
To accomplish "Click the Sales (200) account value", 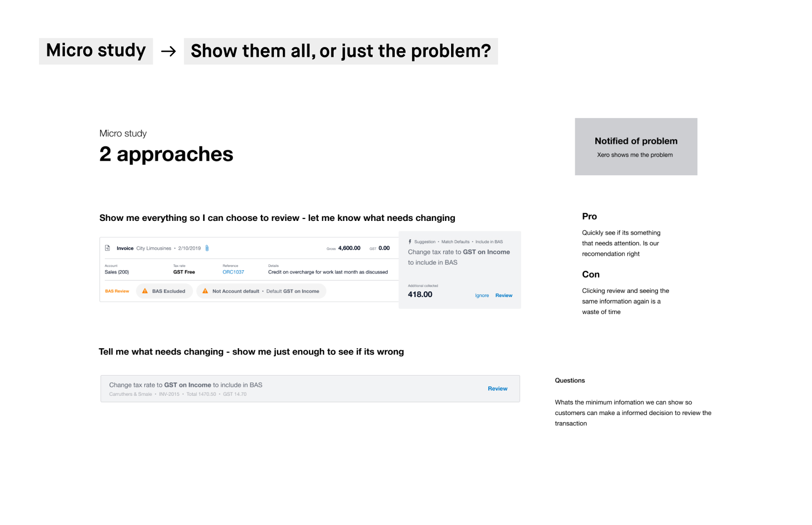I will (117, 272).
